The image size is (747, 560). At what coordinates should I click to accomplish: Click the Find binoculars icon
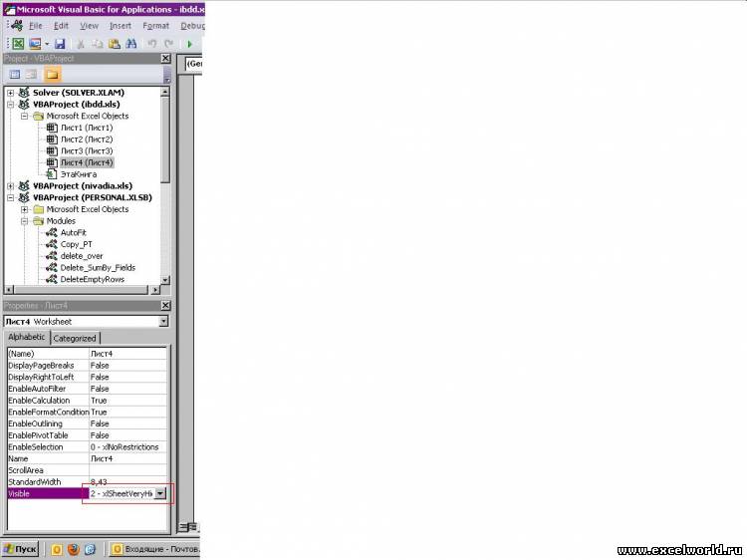point(131,44)
